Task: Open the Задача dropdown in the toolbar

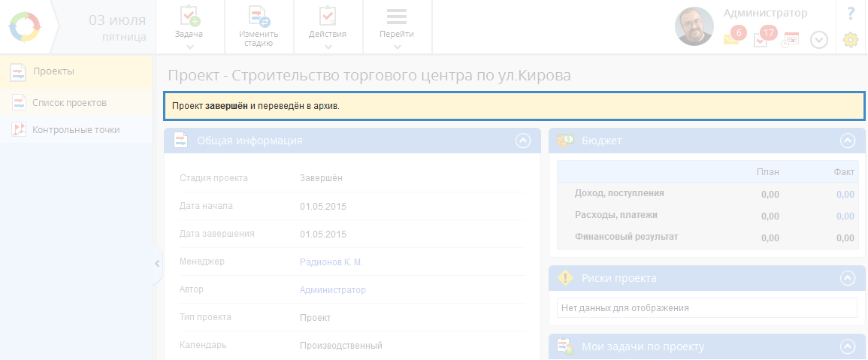Action: click(x=189, y=27)
